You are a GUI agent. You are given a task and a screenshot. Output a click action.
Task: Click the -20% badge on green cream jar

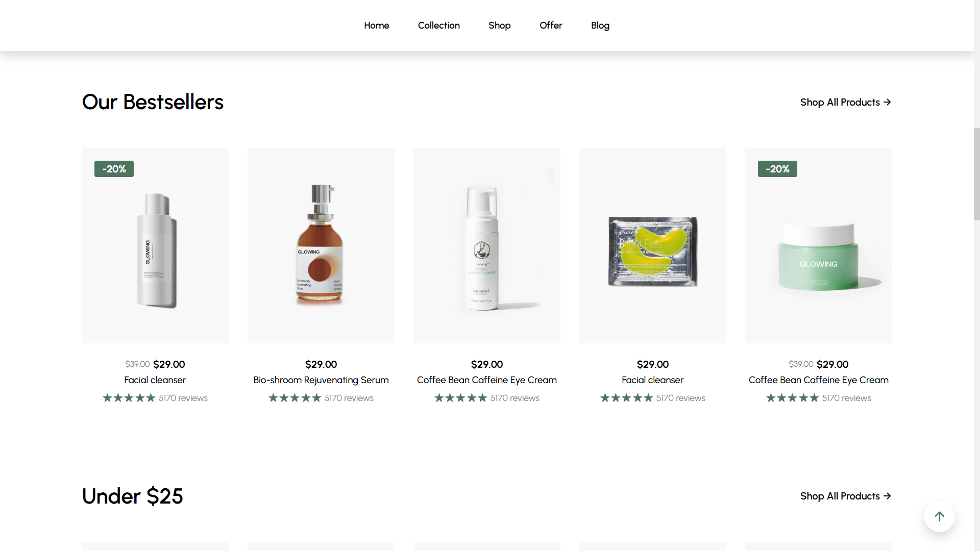[x=777, y=169]
